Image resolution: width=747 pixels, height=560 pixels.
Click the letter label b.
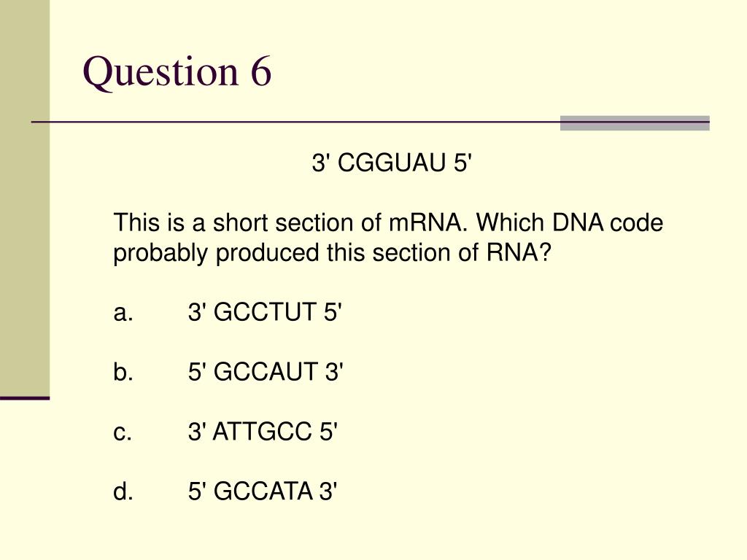click(x=123, y=371)
